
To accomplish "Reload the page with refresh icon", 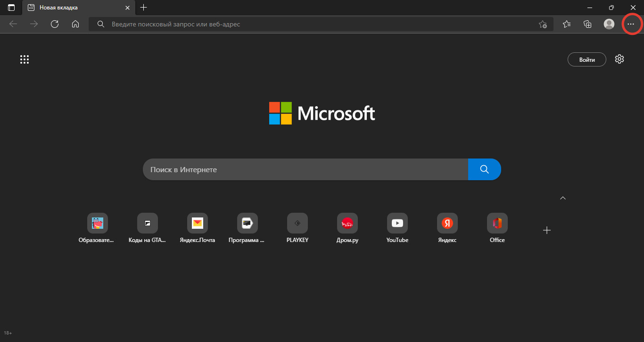I will coord(55,24).
